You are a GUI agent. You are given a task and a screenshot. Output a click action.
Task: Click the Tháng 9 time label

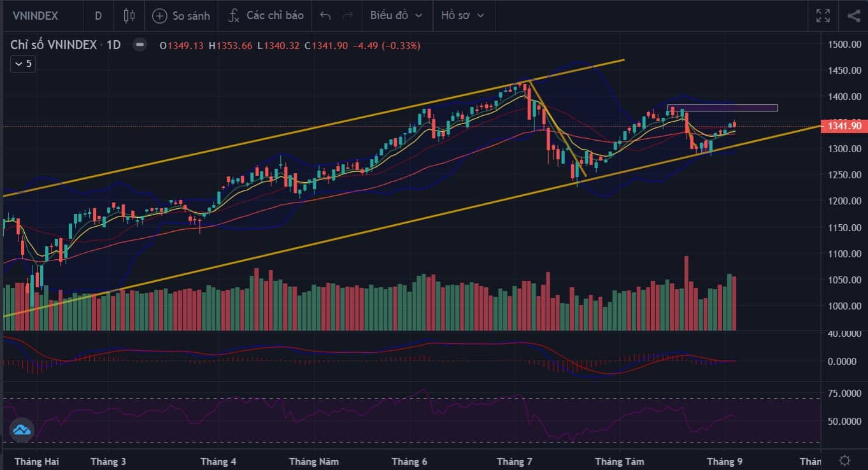coord(725,462)
